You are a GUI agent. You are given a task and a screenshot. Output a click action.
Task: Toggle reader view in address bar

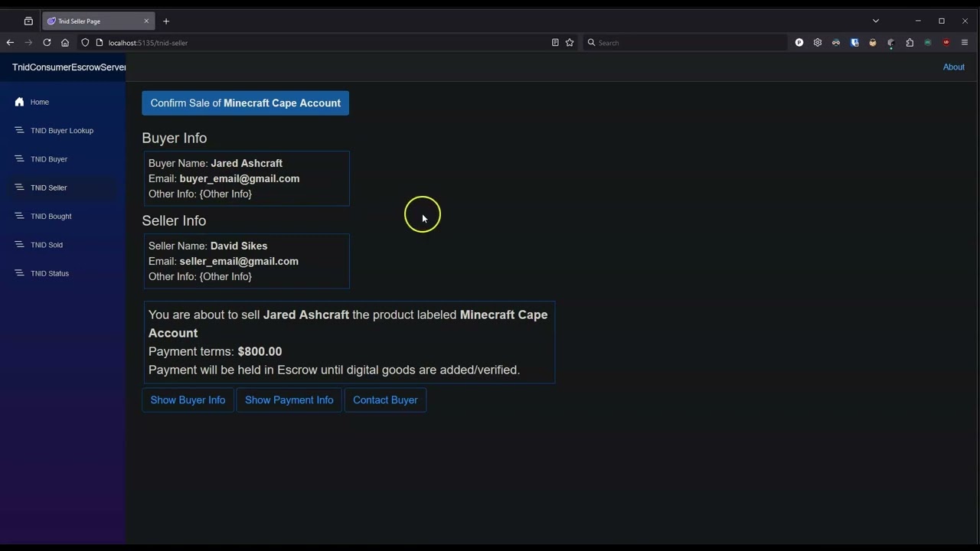coord(555,43)
